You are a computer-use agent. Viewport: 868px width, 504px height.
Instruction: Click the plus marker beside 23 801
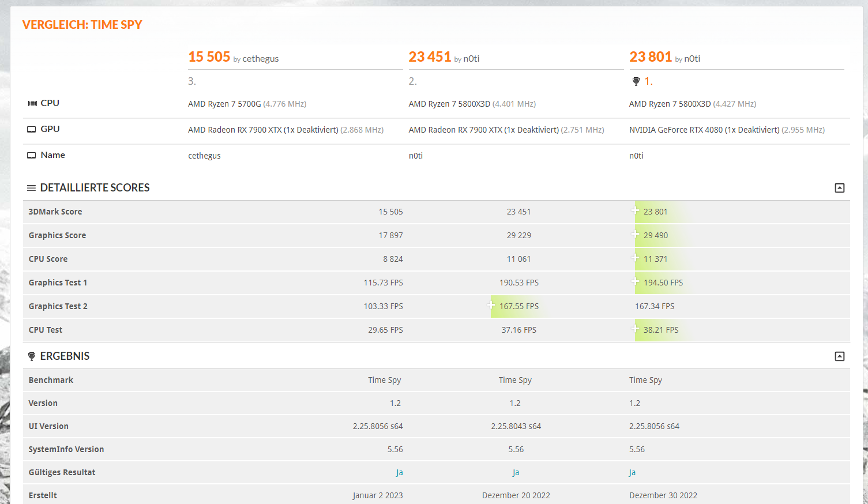635,210
